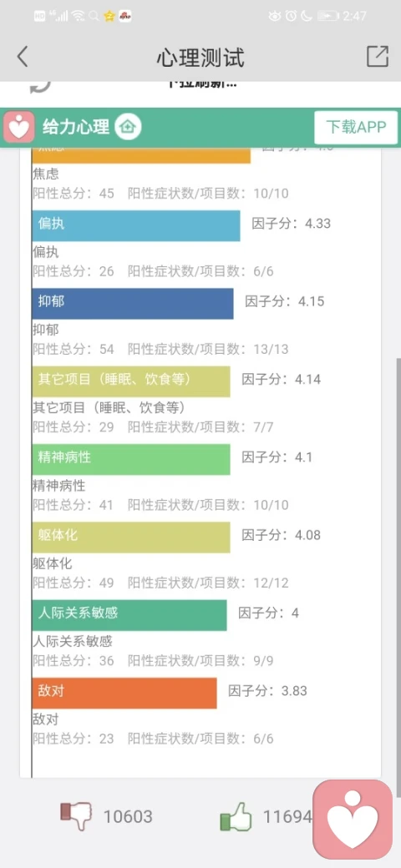
Task: Tap the back arrow in header
Action: 23,57
